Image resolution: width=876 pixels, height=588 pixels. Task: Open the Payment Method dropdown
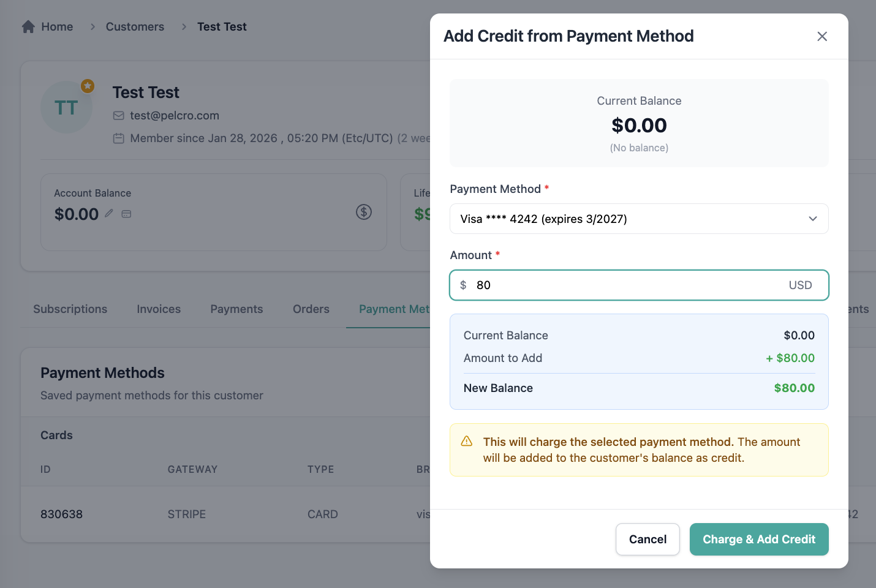[x=638, y=219]
